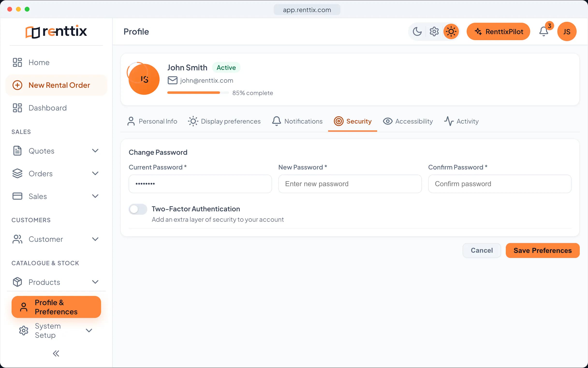This screenshot has height=368, width=588.
Task: Click the envelope icon beside email
Action: click(173, 81)
